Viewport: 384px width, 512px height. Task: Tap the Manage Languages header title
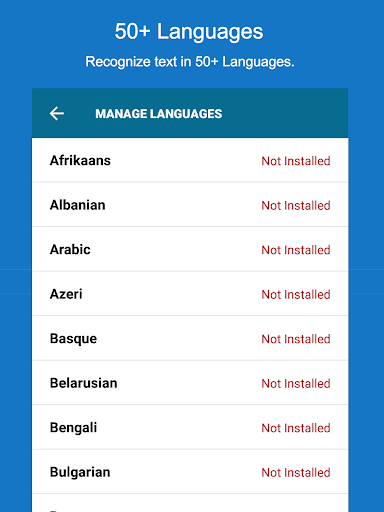pos(159,114)
